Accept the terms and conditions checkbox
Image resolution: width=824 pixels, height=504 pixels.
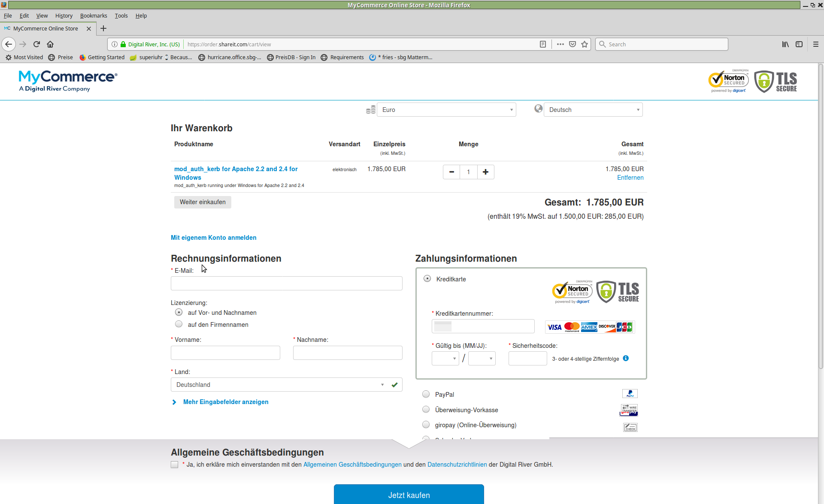(174, 465)
